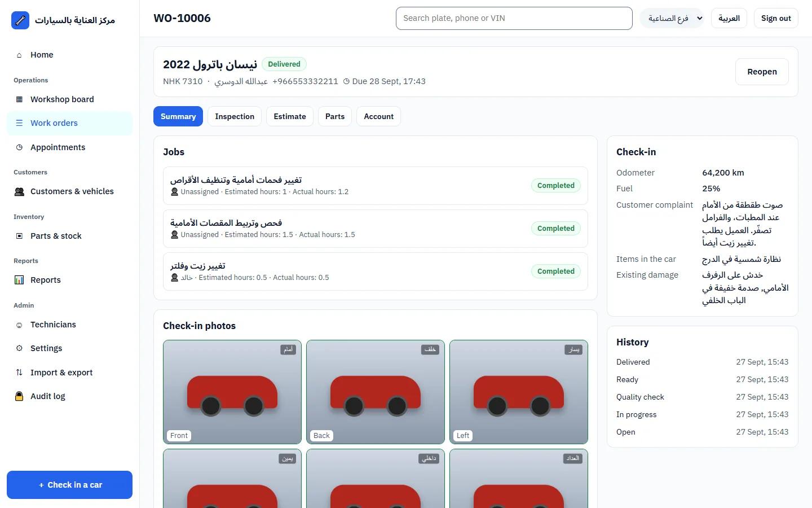Screen dimensions: 812x508
Task: Open Settings in the sidebar
Action: [x=70, y=348]
